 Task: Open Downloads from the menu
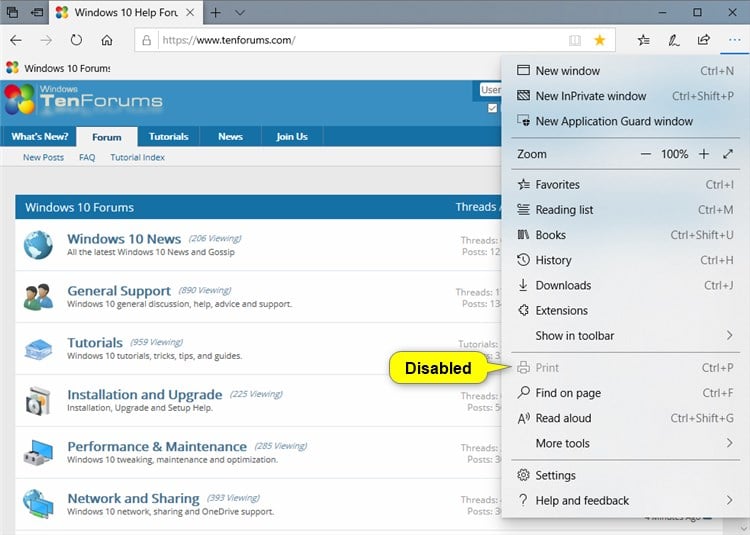625,285
